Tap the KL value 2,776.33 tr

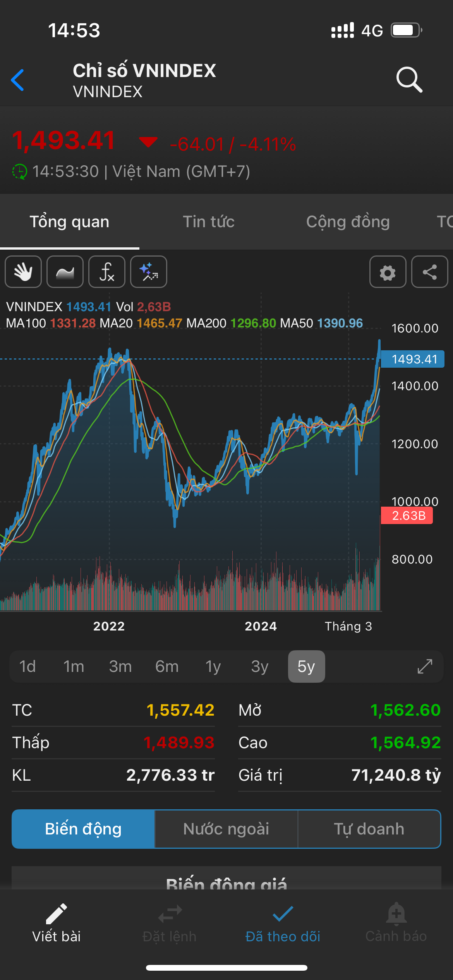[x=170, y=775]
